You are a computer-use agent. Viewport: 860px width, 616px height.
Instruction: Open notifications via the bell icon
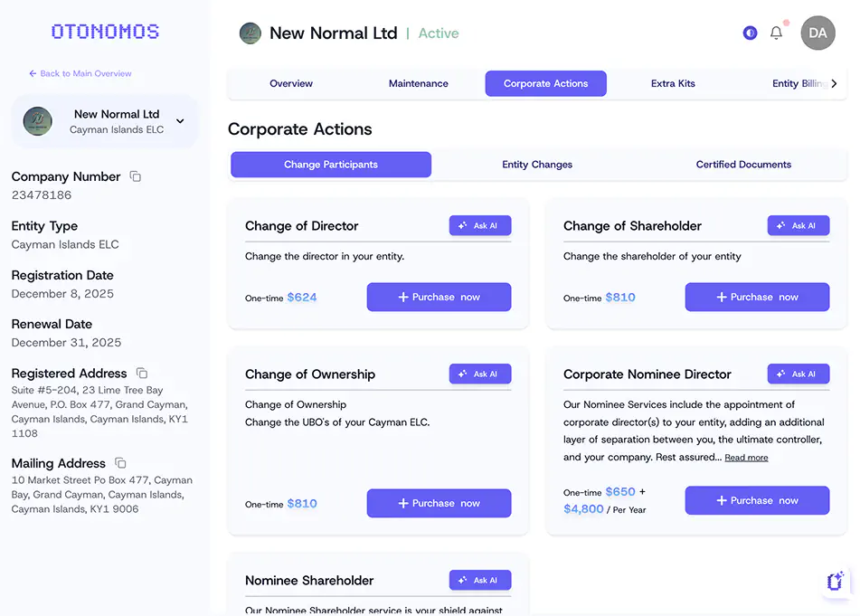click(776, 32)
